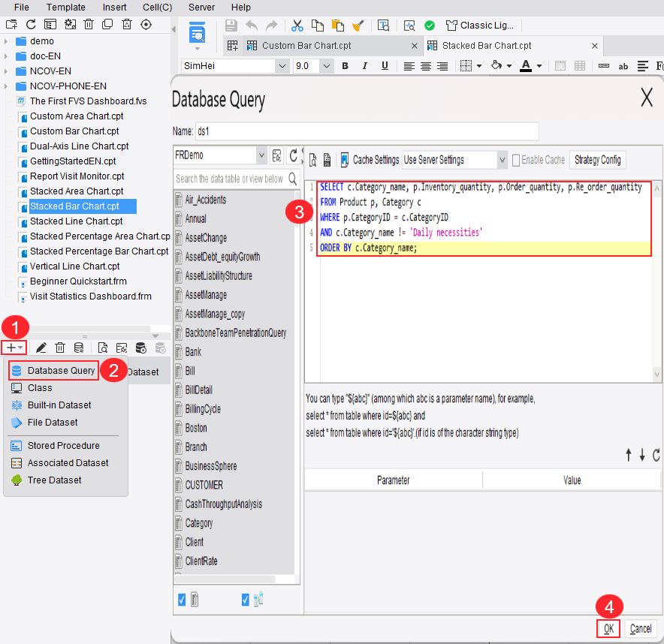The height and width of the screenshot is (644, 664).
Task: Expand the demo folder
Action: coord(6,41)
